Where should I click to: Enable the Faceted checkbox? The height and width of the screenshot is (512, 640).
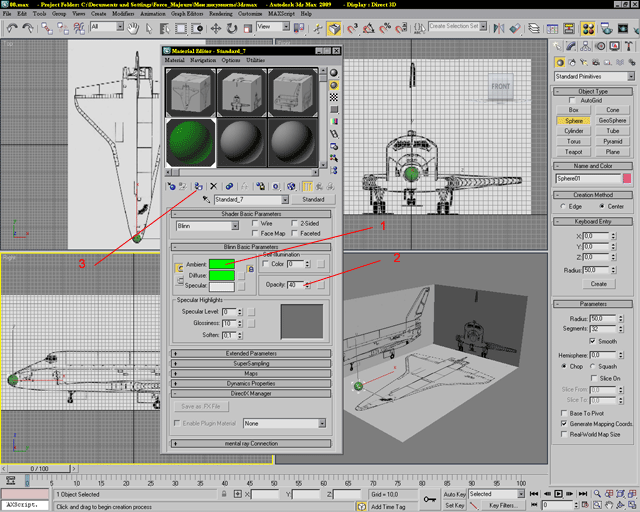tap(294, 233)
